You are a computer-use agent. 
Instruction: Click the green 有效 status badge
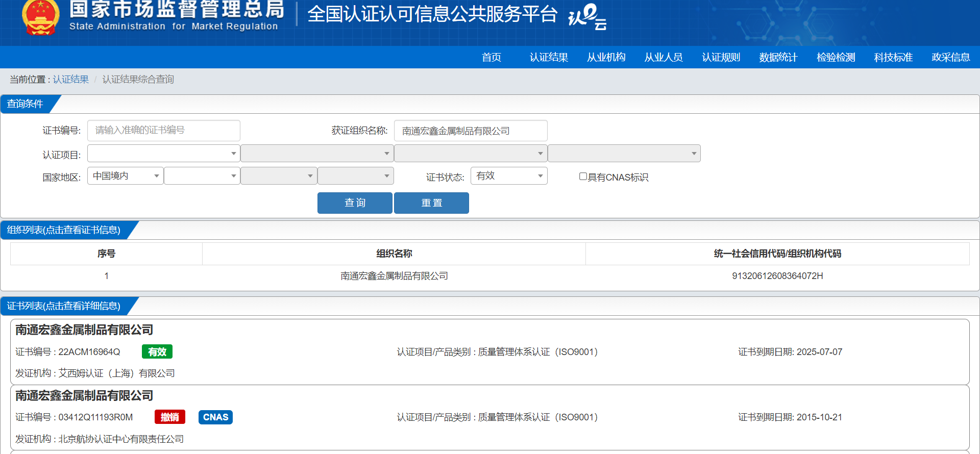pyautogui.click(x=157, y=352)
